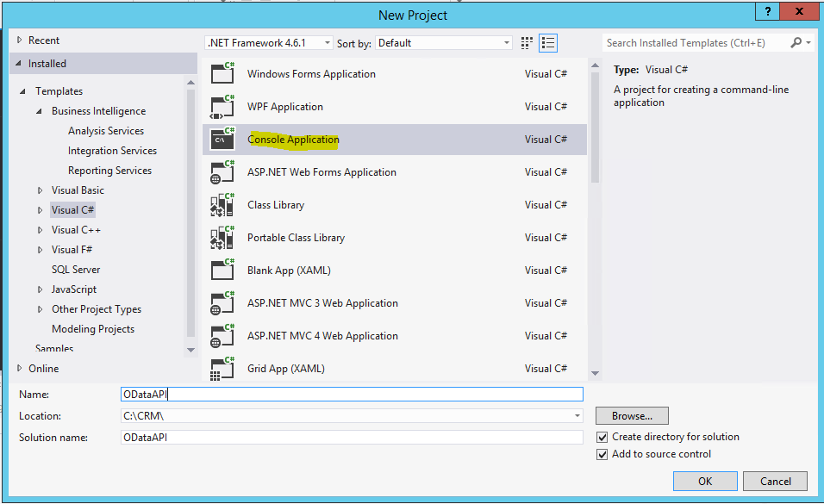824x504 pixels.
Task: Click the Portable Class Library template icon
Action: coord(222,238)
